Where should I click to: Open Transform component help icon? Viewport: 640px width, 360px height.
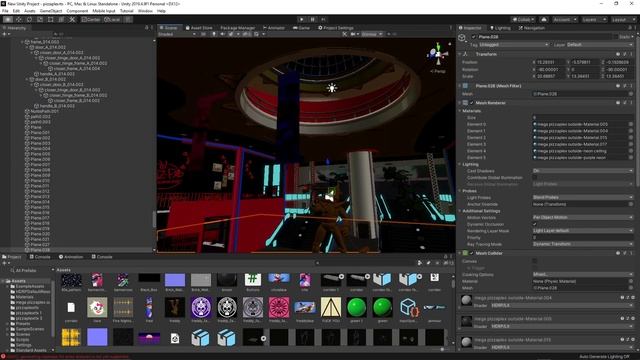618,54
